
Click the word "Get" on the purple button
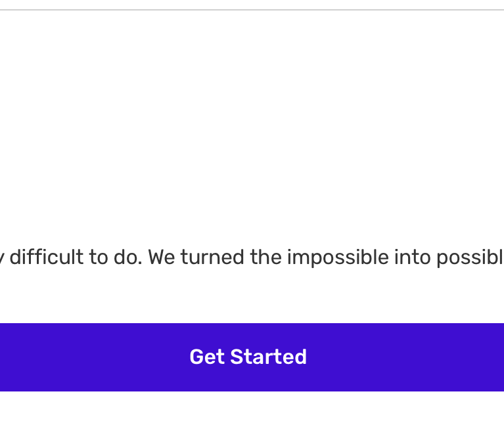click(x=207, y=357)
